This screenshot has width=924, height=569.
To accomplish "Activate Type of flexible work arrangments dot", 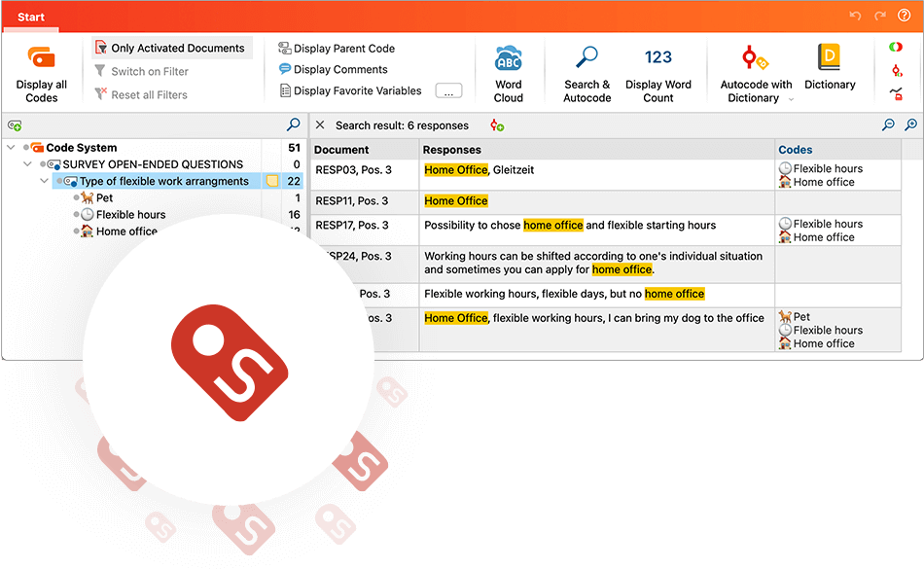I will (59, 181).
